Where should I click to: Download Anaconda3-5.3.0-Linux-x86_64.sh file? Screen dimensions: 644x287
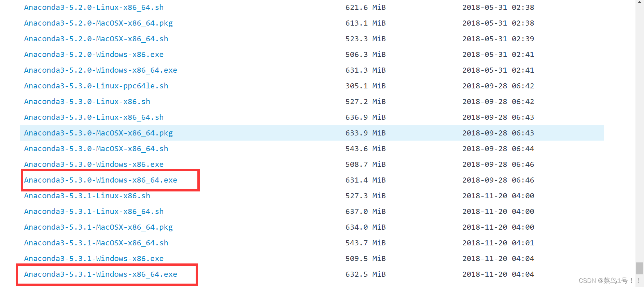point(94,117)
